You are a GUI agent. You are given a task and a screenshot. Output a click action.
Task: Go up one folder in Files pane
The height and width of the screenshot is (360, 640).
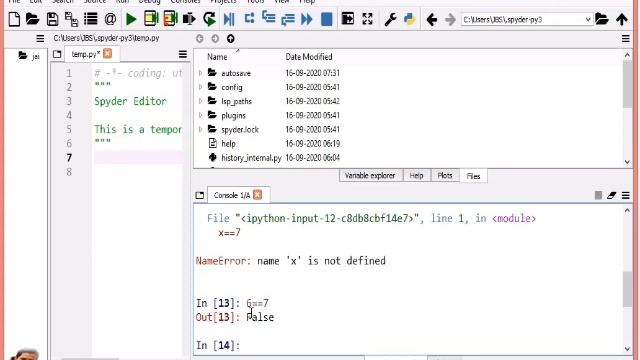[x=231, y=38]
